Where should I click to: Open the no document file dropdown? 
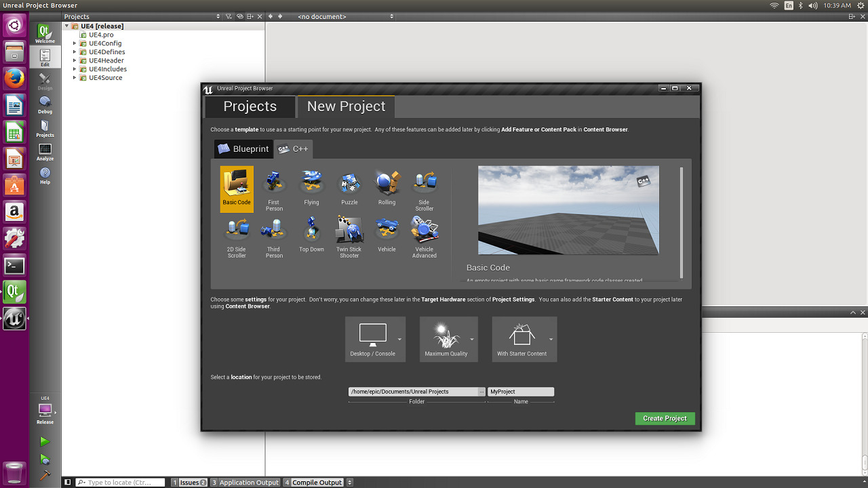(x=345, y=16)
